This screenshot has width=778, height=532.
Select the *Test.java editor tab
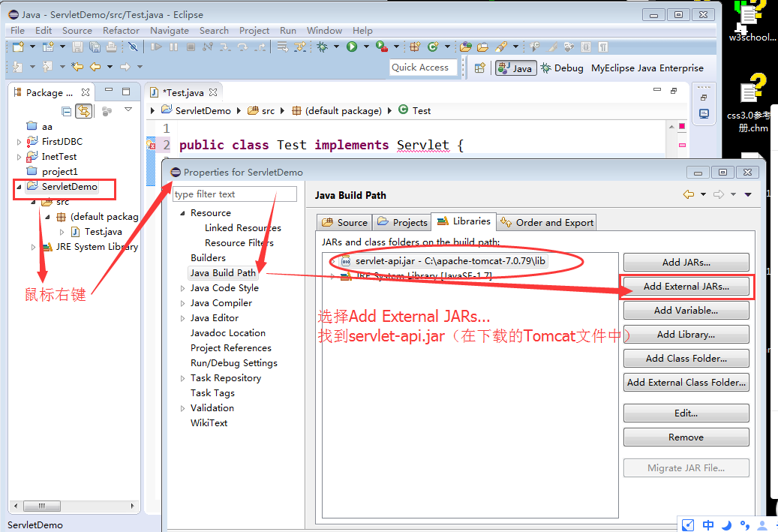184,93
